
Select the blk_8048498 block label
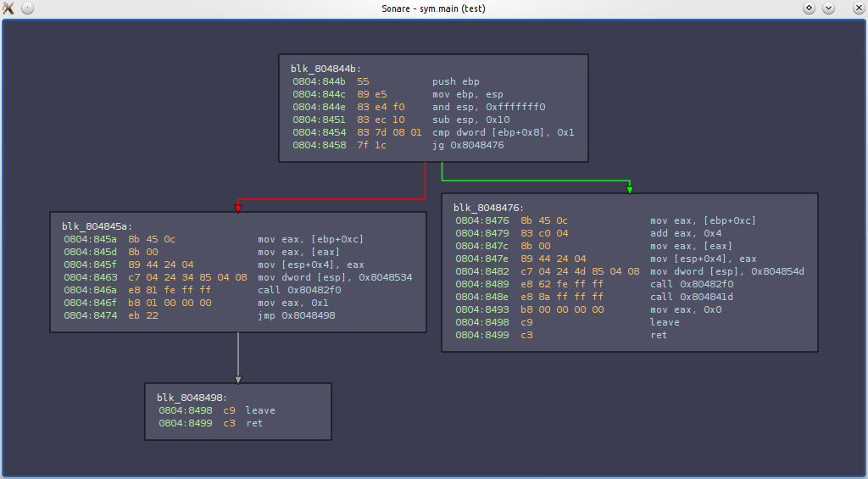(x=192, y=398)
